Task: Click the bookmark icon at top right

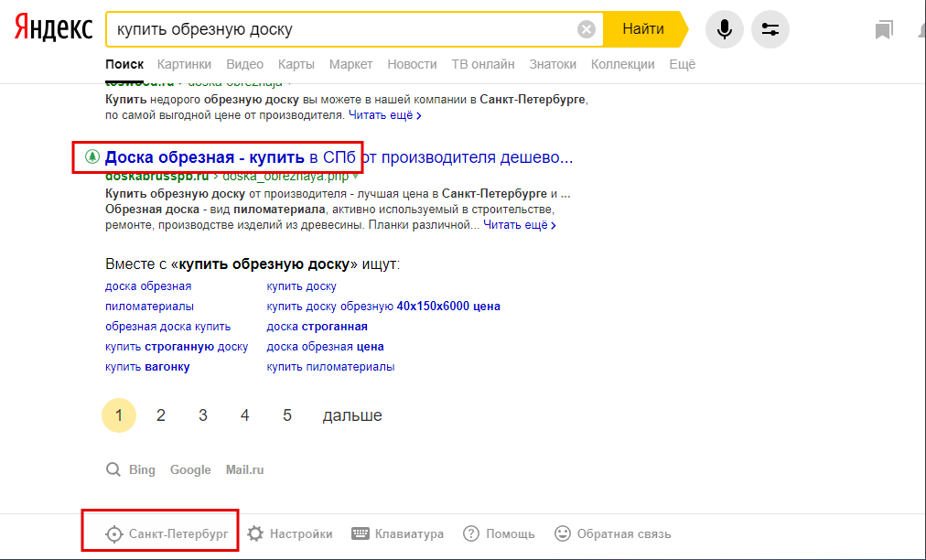Action: 883,30
